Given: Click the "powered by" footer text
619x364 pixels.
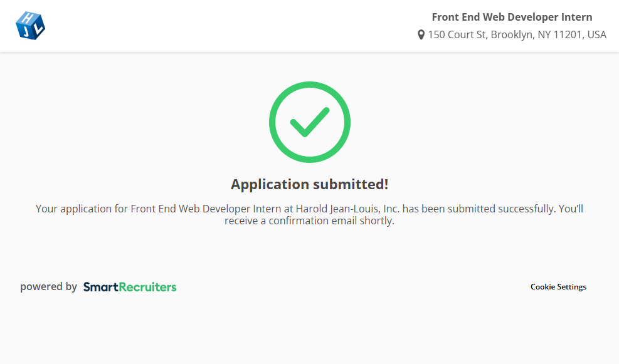Looking at the screenshot, I should point(48,287).
